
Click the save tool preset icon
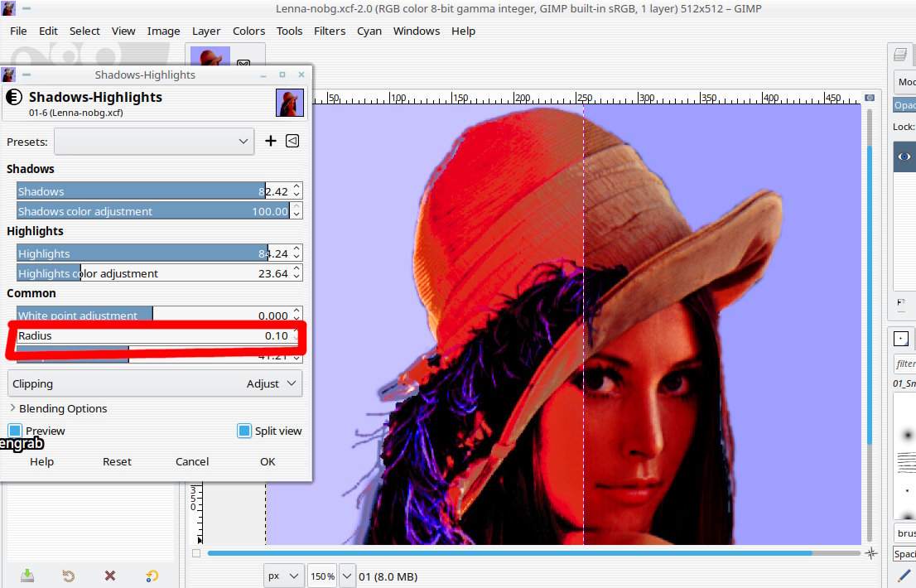tap(27, 576)
